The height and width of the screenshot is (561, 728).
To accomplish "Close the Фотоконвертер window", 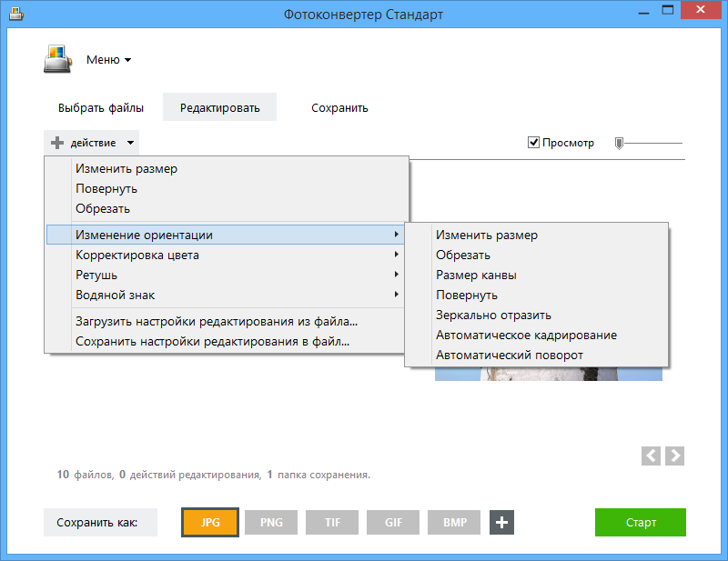I will 701,10.
